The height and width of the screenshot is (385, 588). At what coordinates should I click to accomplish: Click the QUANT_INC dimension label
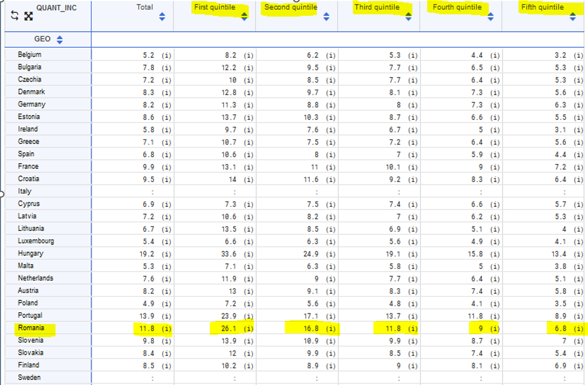coord(56,7)
